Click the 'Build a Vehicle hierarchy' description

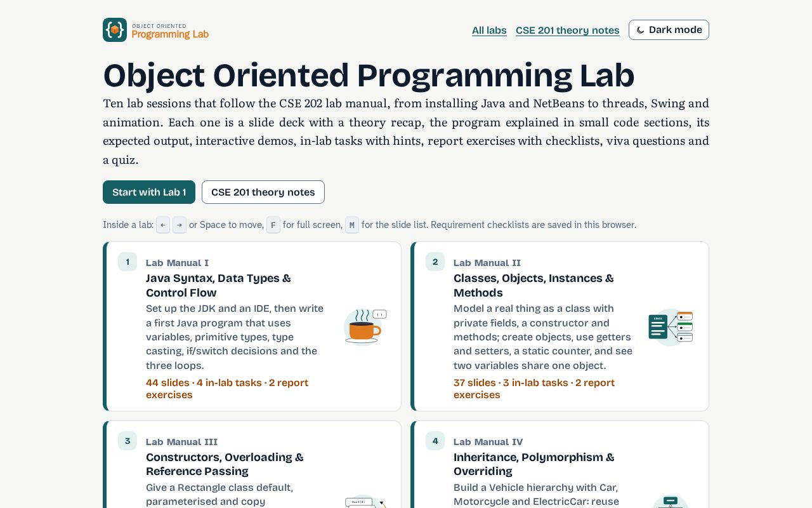tap(536, 495)
